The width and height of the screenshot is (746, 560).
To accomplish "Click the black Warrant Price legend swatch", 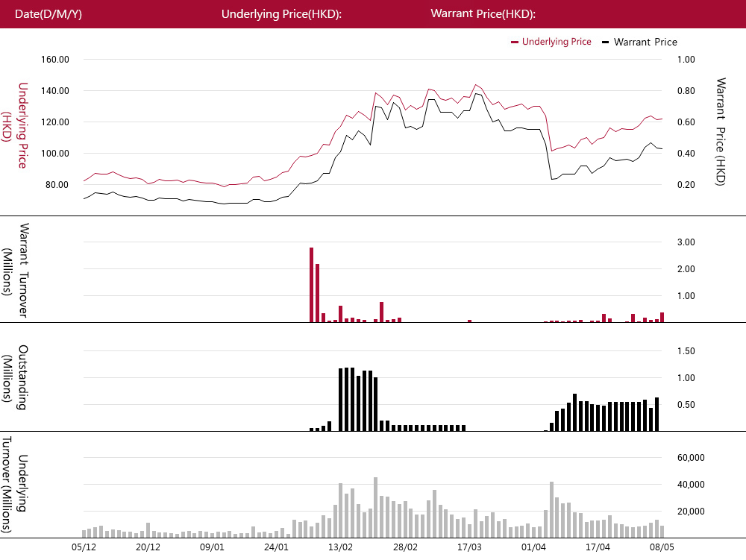I will click(x=605, y=43).
